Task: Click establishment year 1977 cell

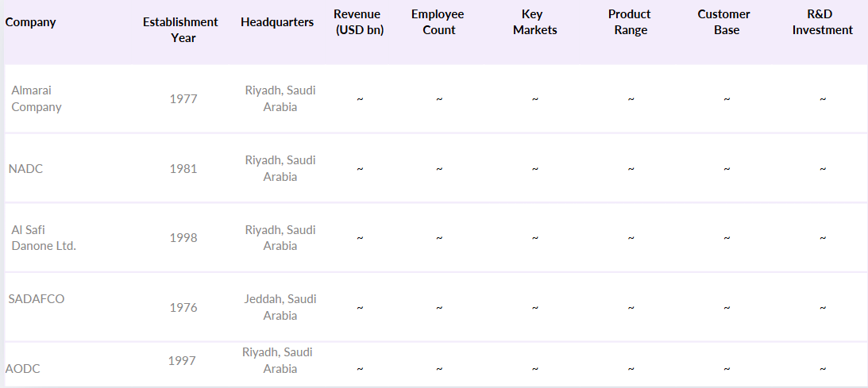Action: pos(183,99)
